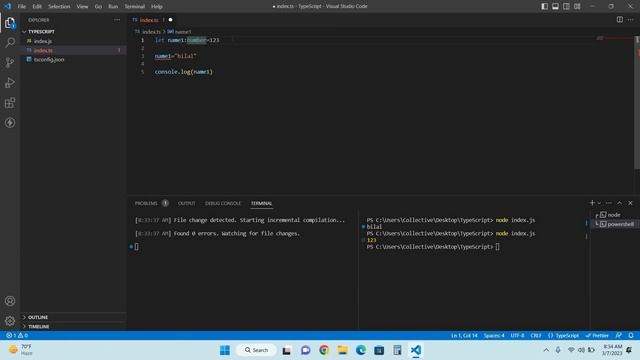Select index.ts in the explorer

43,50
